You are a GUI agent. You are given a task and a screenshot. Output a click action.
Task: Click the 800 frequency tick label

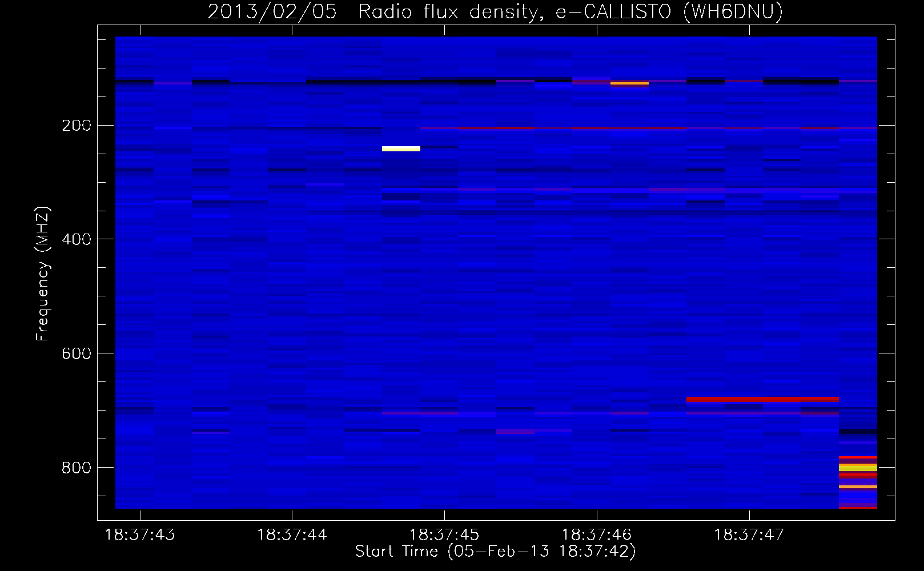(77, 468)
